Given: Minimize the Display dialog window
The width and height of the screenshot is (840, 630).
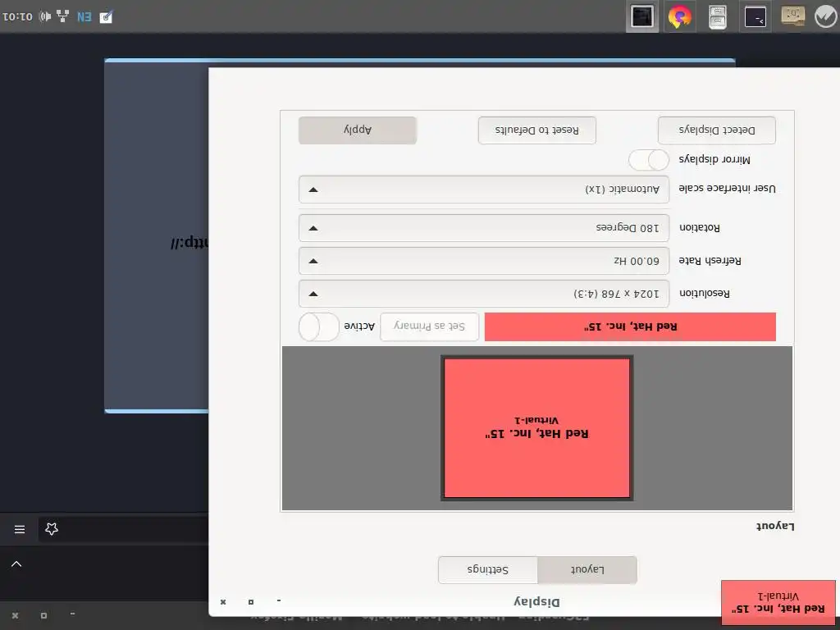Looking at the screenshot, I should tap(279, 602).
